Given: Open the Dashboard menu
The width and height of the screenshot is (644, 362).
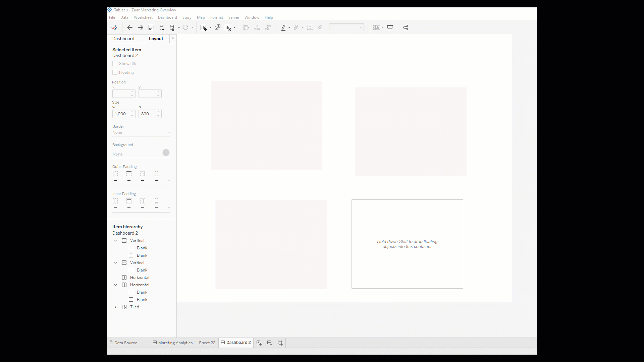Looking at the screenshot, I should 167,17.
